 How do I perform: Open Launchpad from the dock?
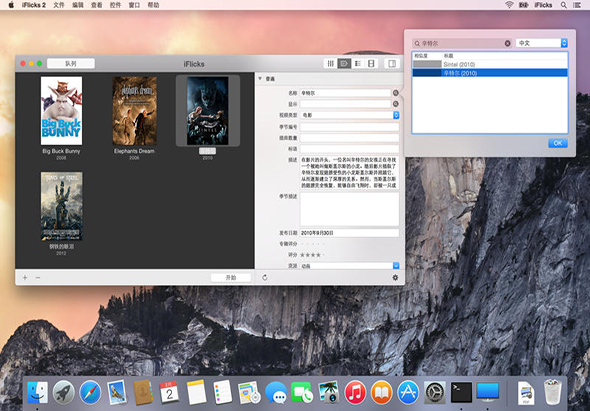64,393
